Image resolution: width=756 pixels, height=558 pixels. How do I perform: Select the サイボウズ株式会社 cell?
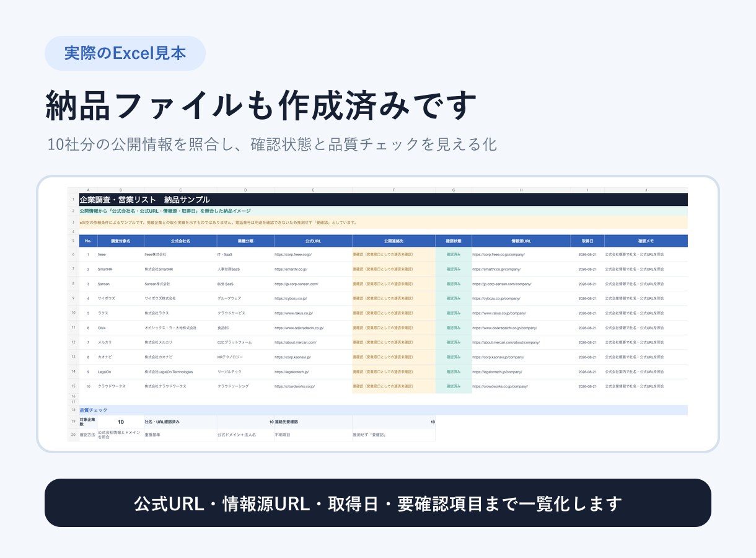click(180, 298)
